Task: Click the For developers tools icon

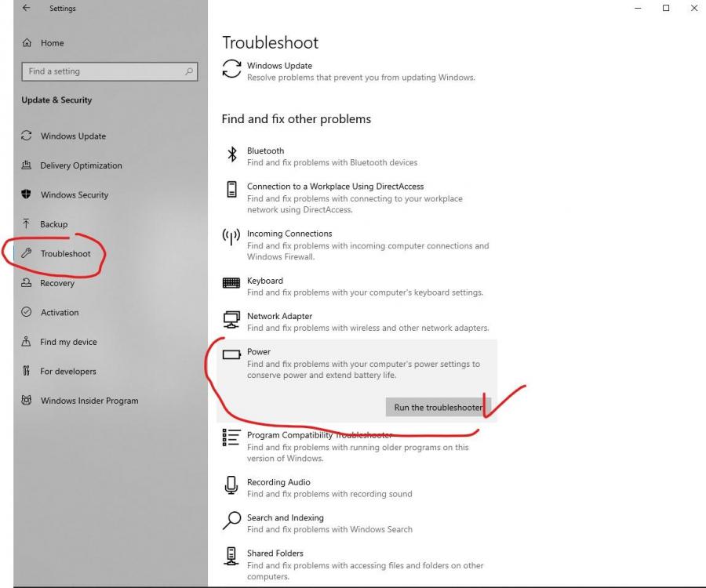Action: click(x=26, y=371)
